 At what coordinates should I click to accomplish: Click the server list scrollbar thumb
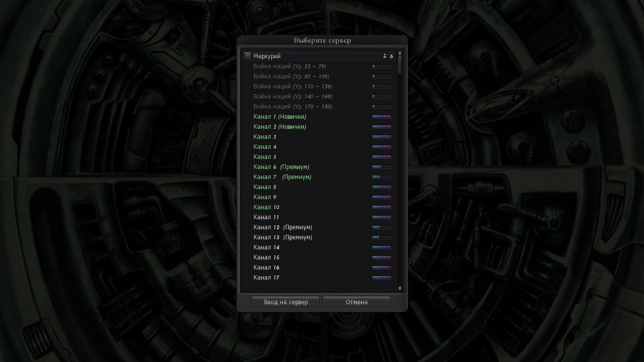tap(400, 64)
